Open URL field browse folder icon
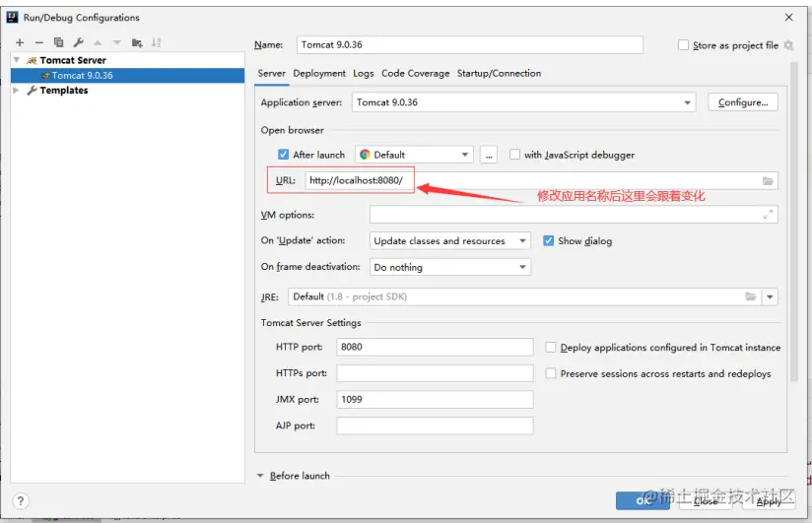This screenshot has height=523, width=812. 768,180
